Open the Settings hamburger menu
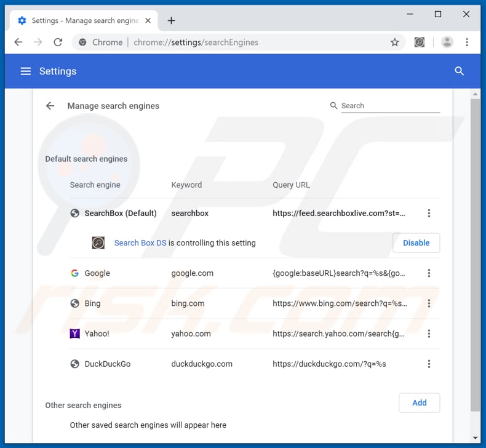The width and height of the screenshot is (486, 448). click(x=26, y=71)
